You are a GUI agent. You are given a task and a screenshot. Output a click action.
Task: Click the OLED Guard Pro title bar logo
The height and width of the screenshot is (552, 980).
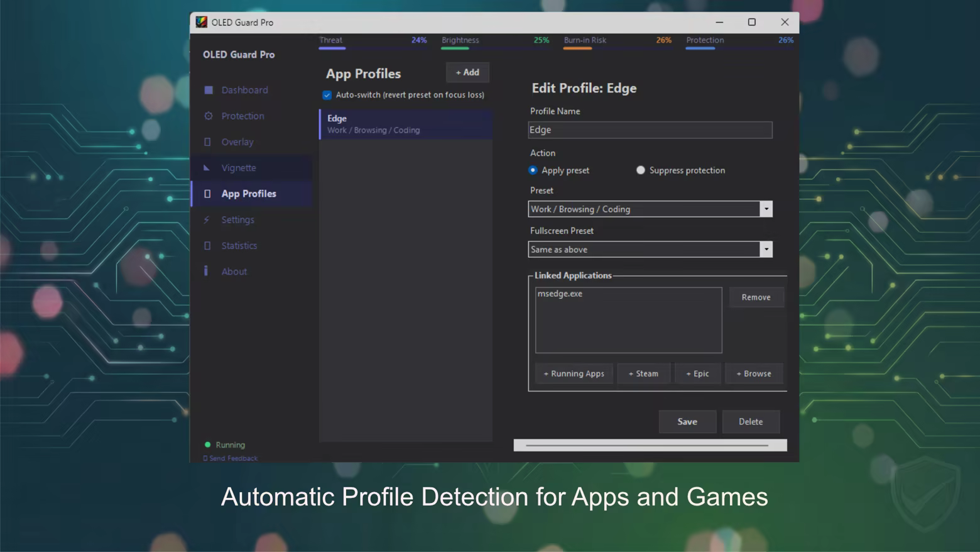pos(201,22)
